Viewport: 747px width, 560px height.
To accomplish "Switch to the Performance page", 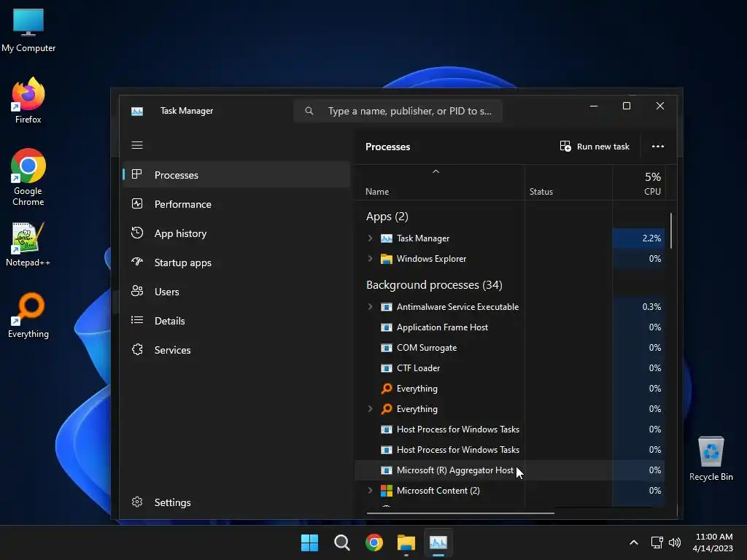I will point(237,204).
